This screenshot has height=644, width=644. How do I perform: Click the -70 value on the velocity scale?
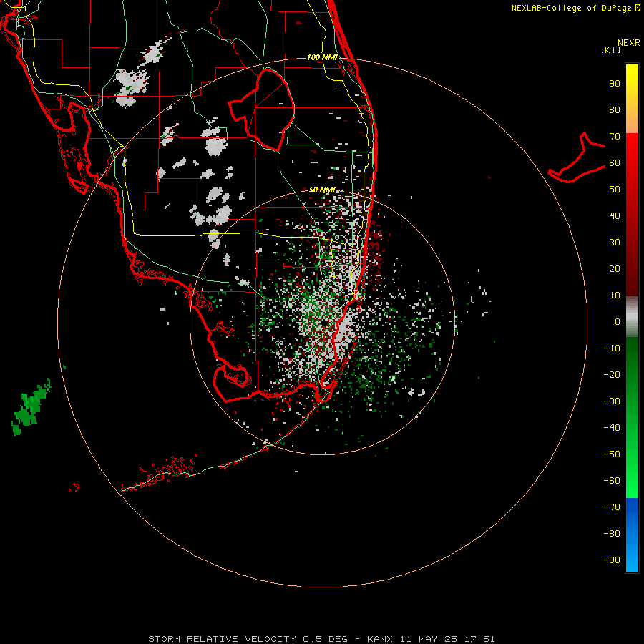tap(612, 507)
